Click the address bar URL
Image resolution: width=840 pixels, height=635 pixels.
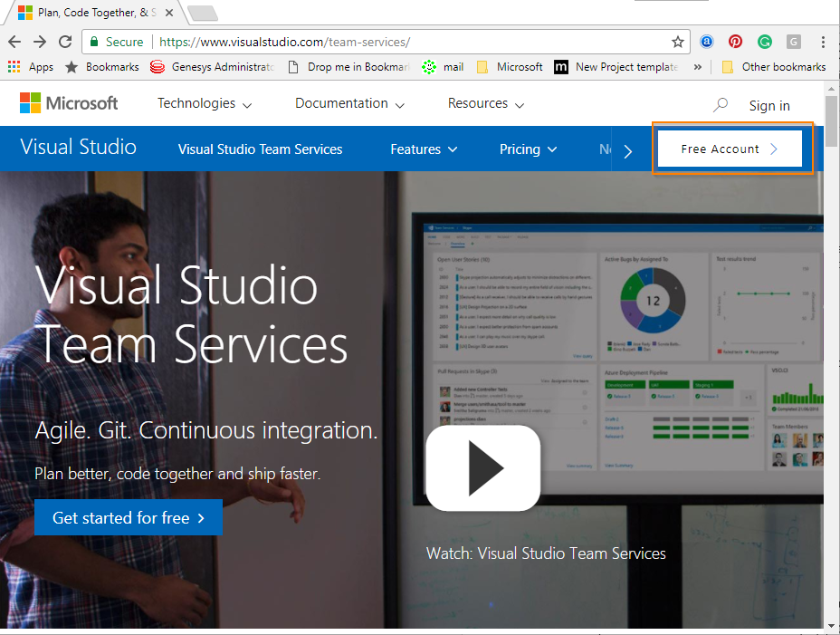[x=284, y=42]
